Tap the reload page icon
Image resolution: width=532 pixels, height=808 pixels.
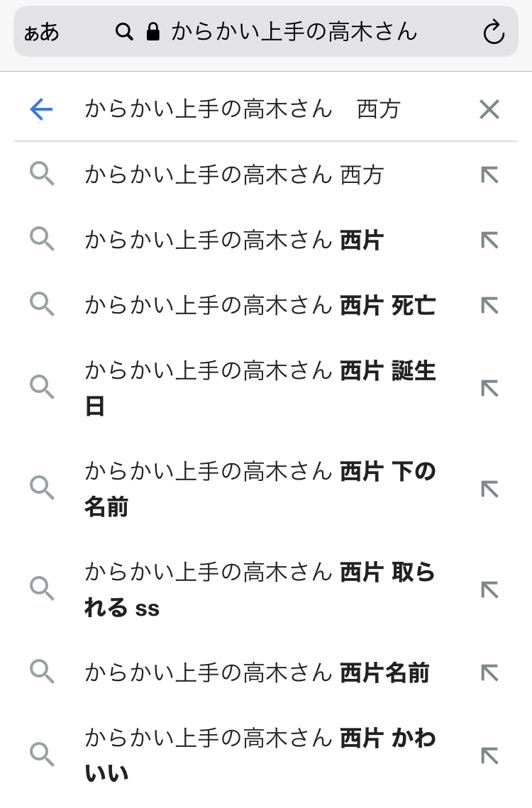[x=493, y=32]
